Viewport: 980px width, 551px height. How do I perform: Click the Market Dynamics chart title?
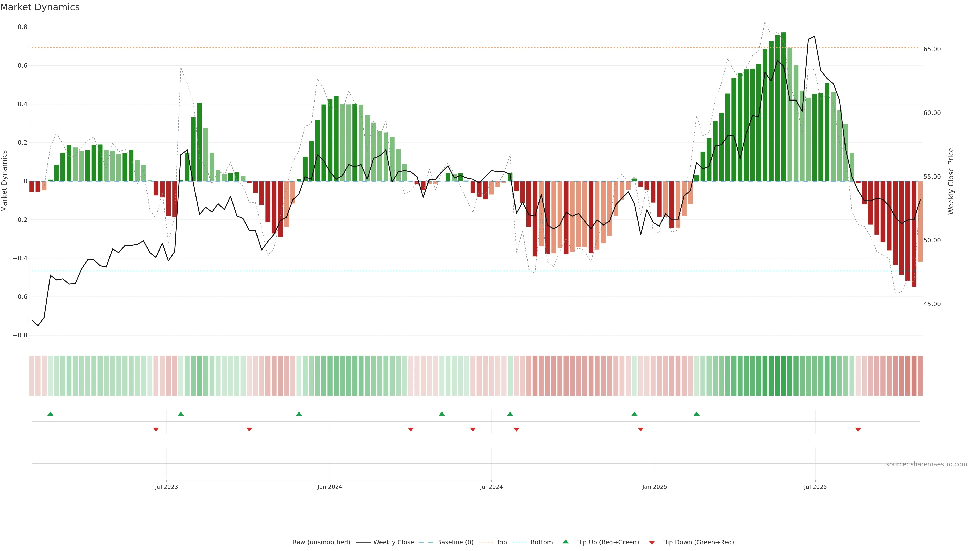(x=40, y=7)
